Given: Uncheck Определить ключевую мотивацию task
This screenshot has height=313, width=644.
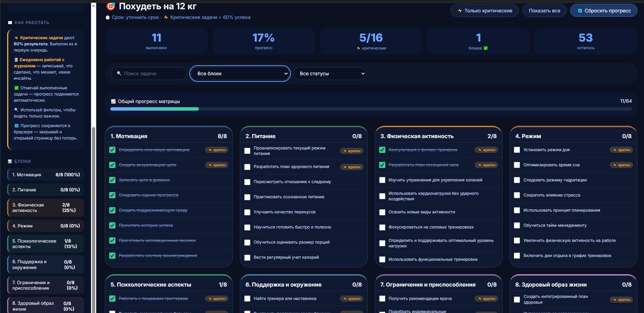Looking at the screenshot, I should 112,150.
